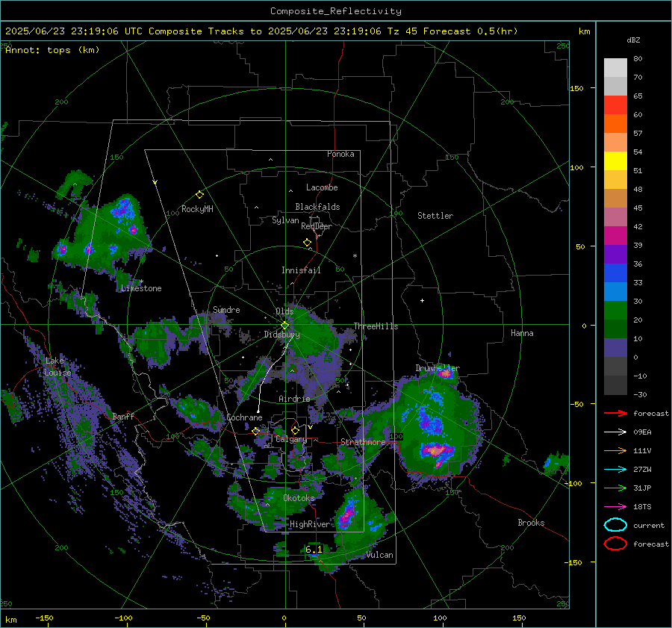Click the Banff label

coord(123,416)
